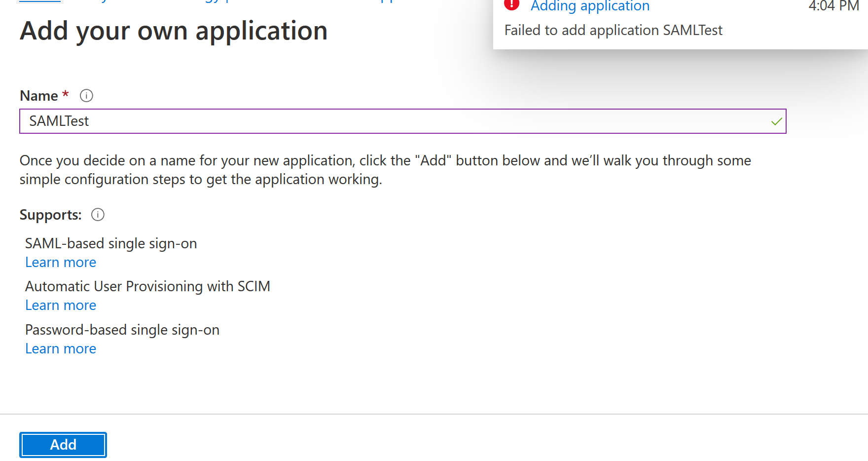Click the info icon next to Name
This screenshot has width=868, height=461.
tap(86, 96)
